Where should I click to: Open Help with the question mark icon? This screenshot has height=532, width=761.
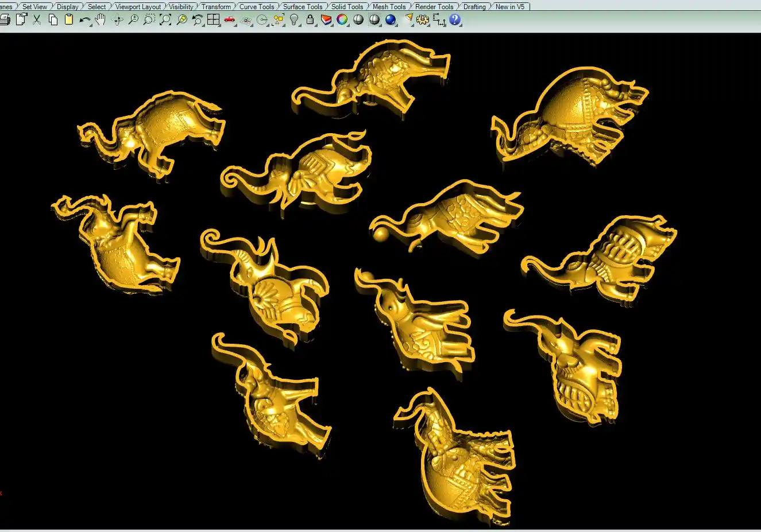pyautogui.click(x=455, y=20)
